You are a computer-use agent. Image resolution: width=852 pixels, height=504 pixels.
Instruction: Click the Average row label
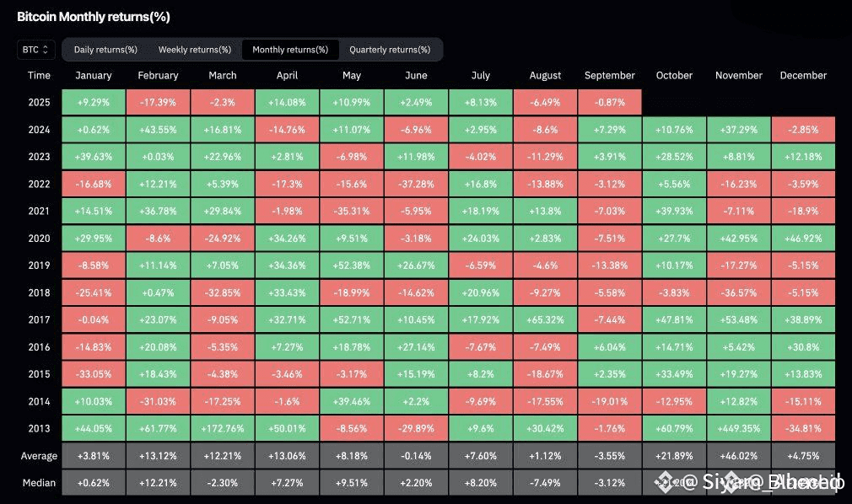pos(39,456)
